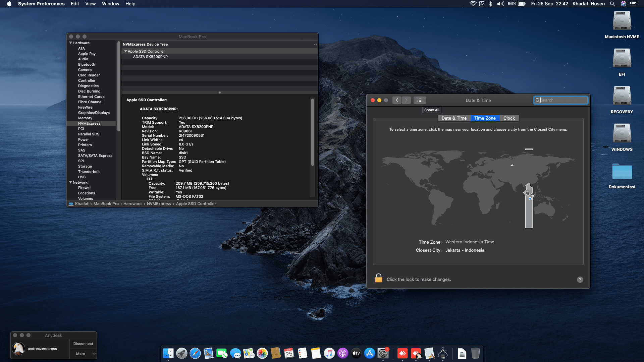
Task: Click the lock to make changes
Action: click(379, 278)
